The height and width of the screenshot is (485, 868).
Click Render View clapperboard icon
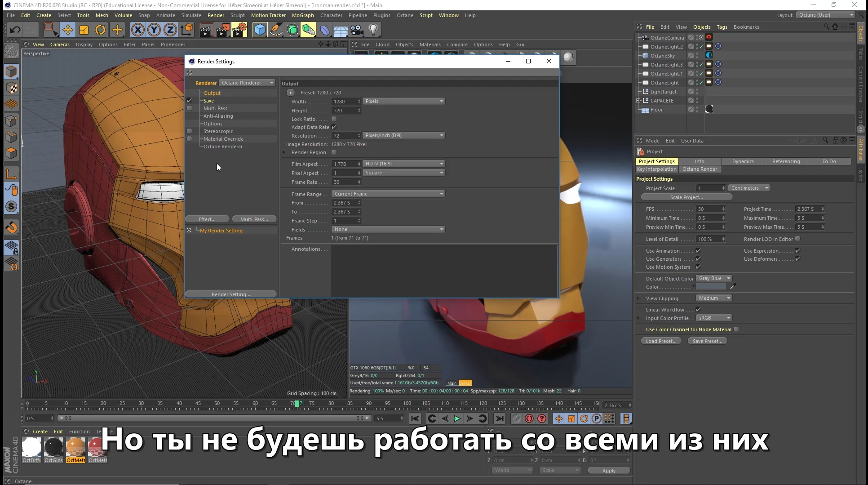(206, 30)
